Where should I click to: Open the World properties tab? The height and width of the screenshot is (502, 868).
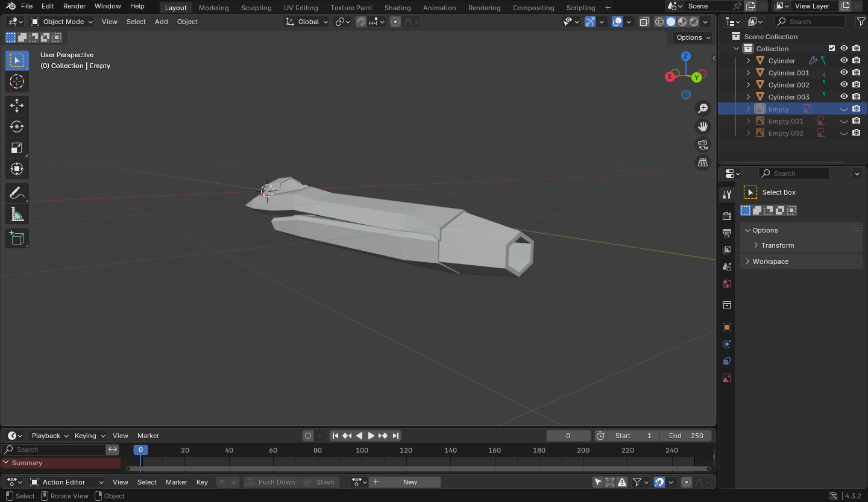pyautogui.click(x=727, y=284)
